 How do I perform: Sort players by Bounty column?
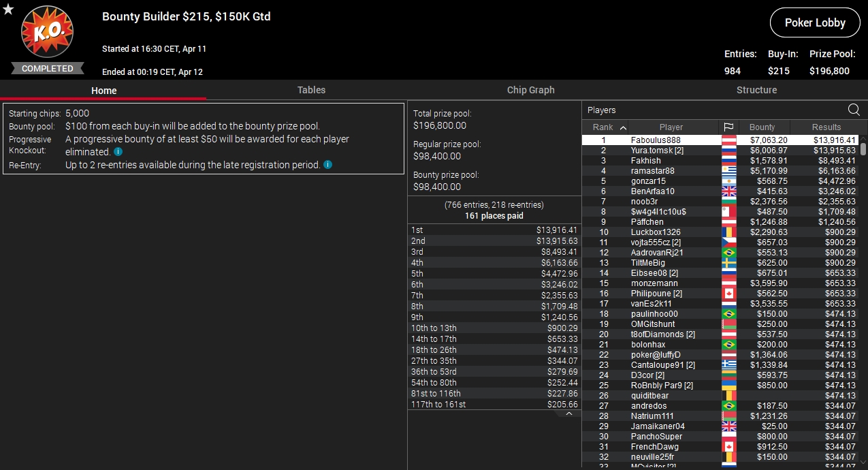(x=762, y=127)
